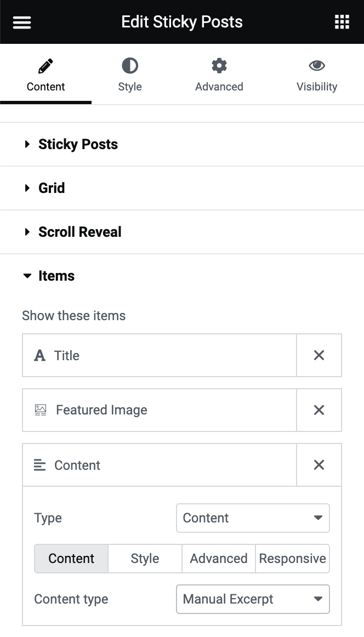Screen dimensions: 364x637
Task: Expand the Grid section
Action: 52,188
